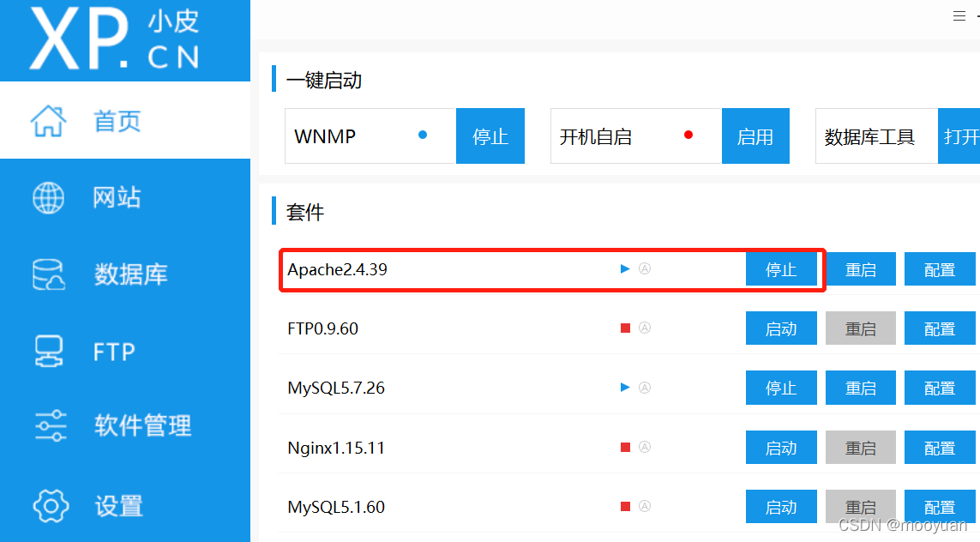Click the XP.CN 小皮 logo
This screenshot has height=542, width=980.
click(115, 39)
